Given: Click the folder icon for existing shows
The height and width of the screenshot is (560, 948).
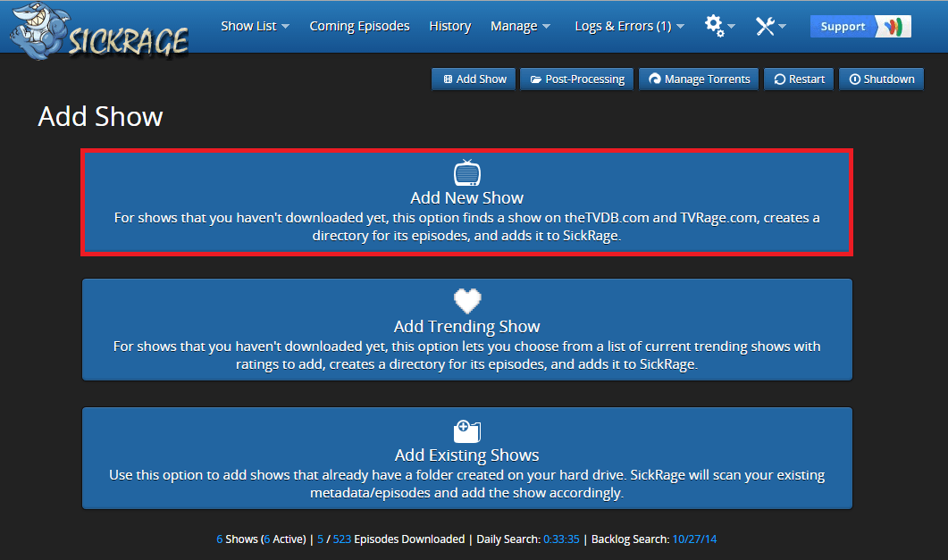Looking at the screenshot, I should click(x=467, y=430).
